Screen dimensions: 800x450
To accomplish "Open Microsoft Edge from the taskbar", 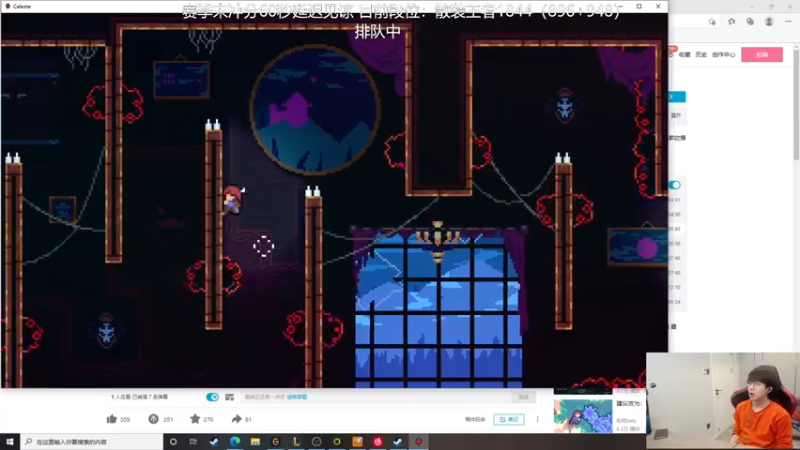I will (x=235, y=442).
